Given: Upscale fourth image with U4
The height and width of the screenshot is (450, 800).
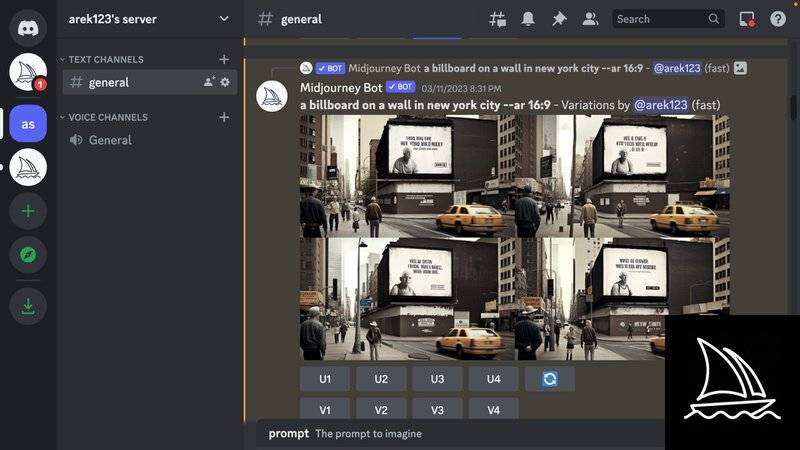Looking at the screenshot, I should point(493,379).
